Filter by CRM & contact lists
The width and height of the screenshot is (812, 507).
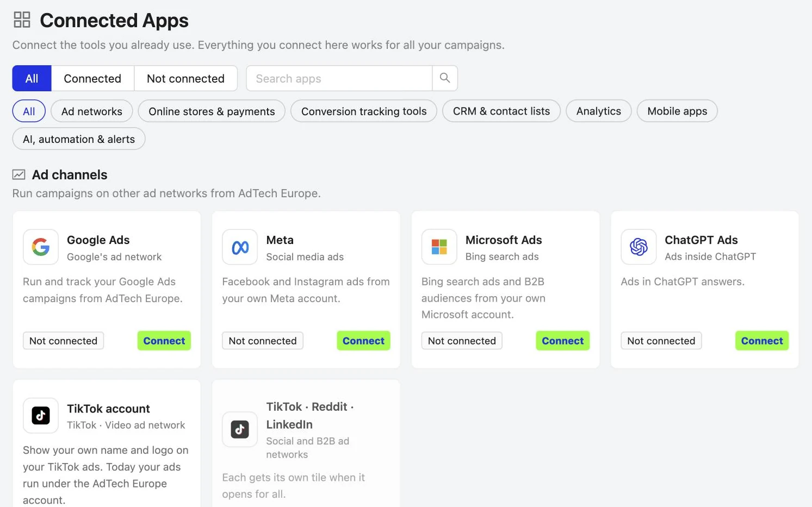501,111
